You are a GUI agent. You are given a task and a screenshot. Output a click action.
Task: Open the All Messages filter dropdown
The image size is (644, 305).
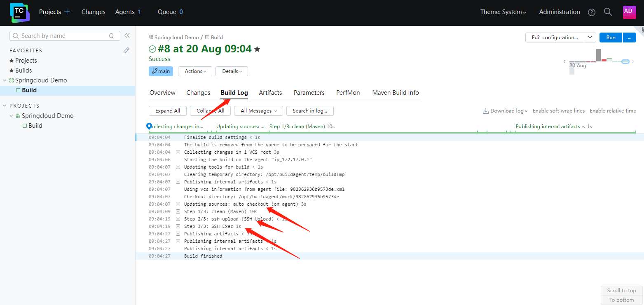tap(258, 111)
